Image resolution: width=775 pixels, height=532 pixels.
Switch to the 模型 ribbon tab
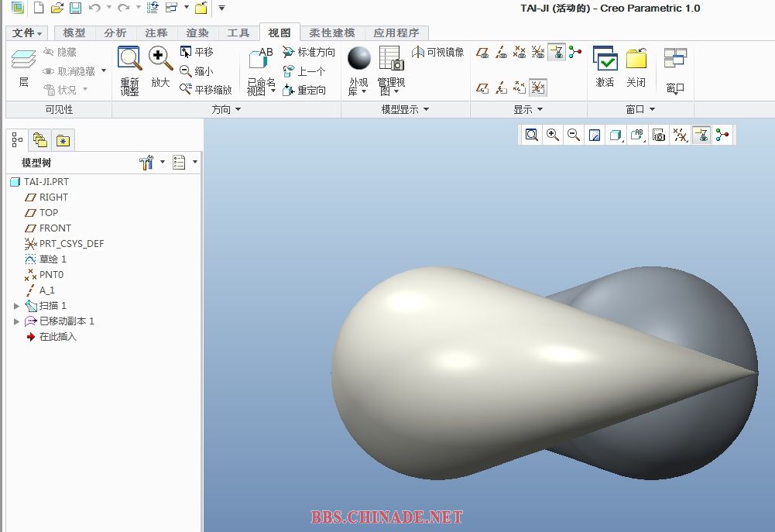coord(74,33)
